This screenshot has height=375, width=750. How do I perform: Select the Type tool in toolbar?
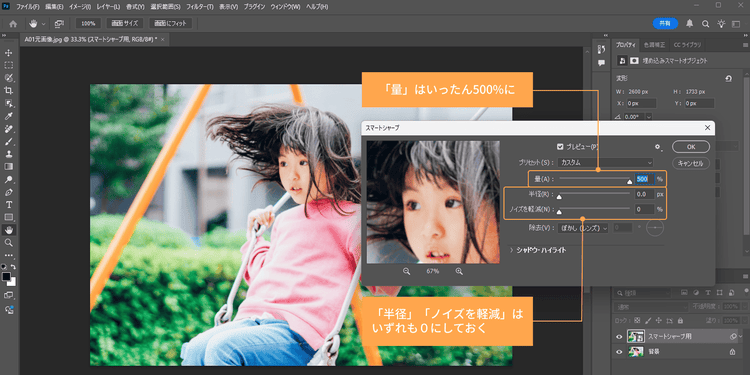coord(9,205)
